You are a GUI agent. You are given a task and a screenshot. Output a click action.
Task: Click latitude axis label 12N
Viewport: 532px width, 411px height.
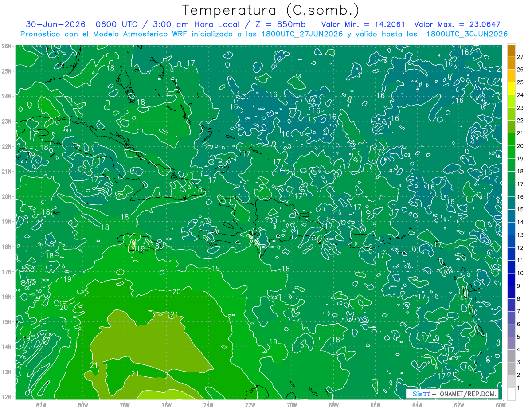7,397
